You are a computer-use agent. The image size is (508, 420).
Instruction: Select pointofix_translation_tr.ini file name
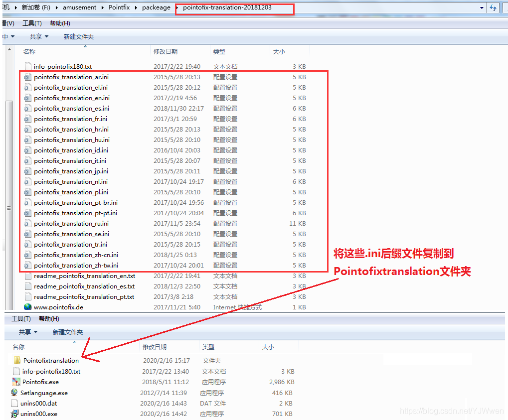point(70,245)
